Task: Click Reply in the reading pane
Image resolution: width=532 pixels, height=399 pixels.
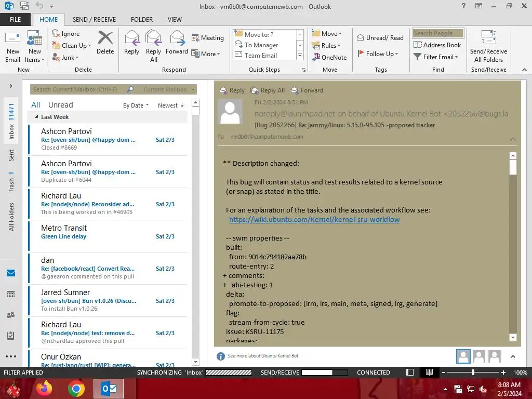Action: point(232,90)
